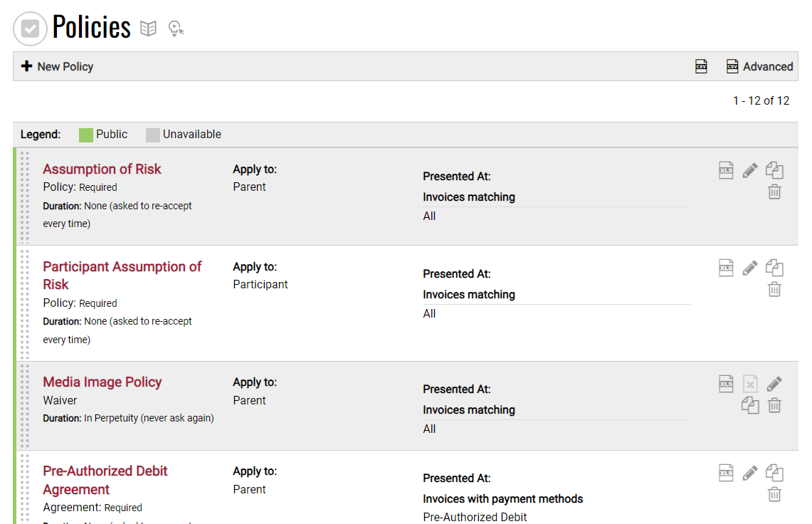The image size is (812, 524).
Task: Grab the drag handle of Assumption of Risk row
Action: 25,197
